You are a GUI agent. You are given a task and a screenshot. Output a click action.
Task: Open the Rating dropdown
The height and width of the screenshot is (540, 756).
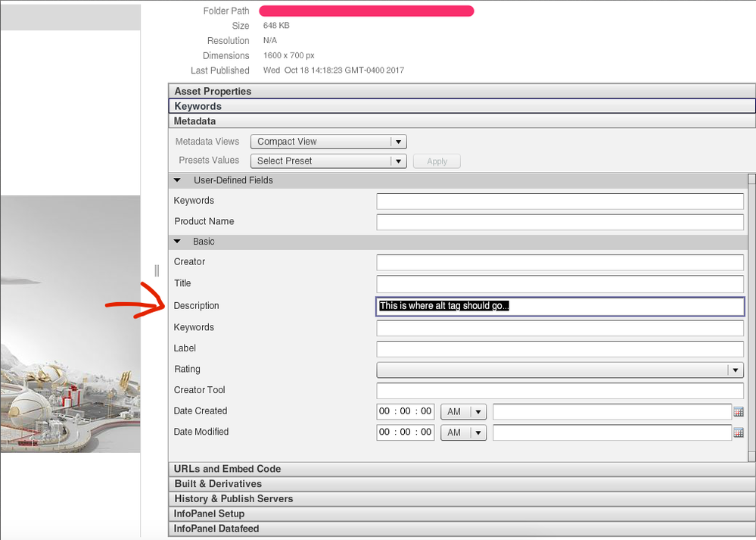coord(560,370)
